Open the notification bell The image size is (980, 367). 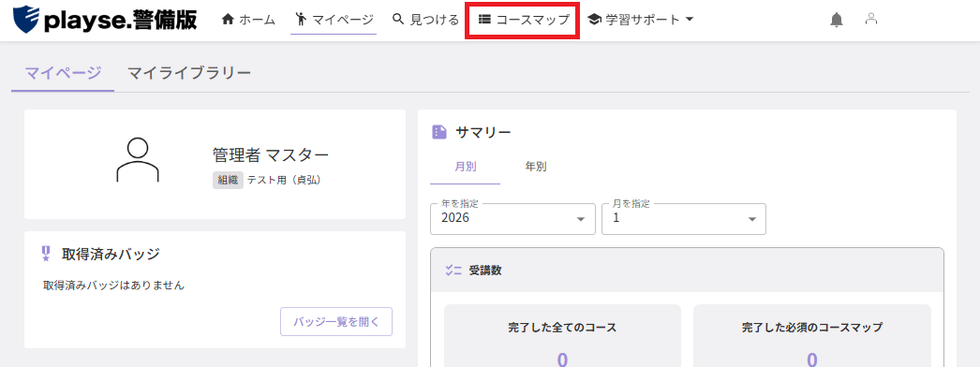[x=837, y=20]
